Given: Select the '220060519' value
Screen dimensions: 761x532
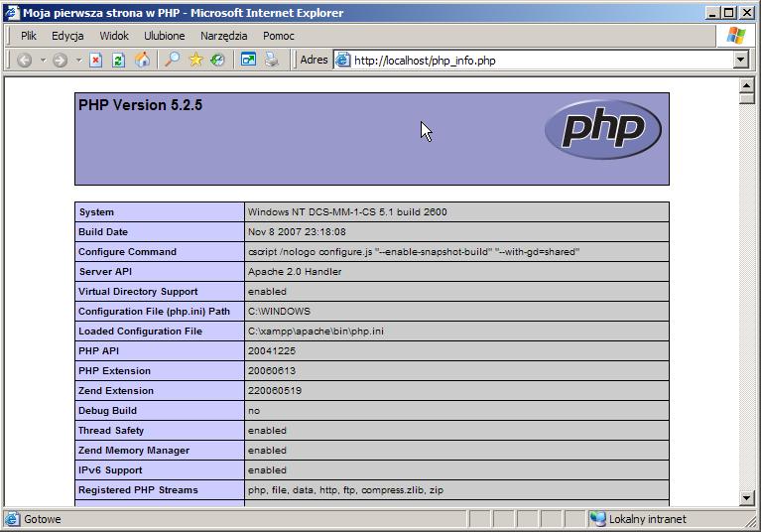Looking at the screenshot, I should pos(275,391).
